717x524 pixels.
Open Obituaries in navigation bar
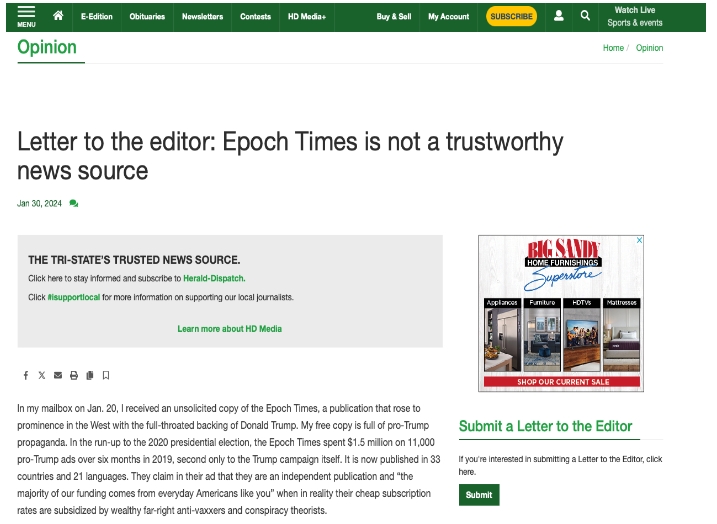pyautogui.click(x=147, y=16)
